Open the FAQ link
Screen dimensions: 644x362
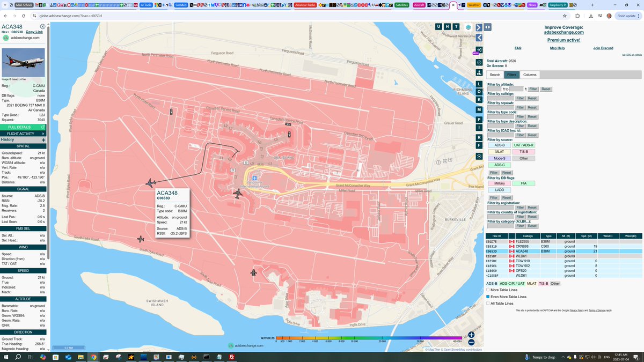[x=518, y=48]
